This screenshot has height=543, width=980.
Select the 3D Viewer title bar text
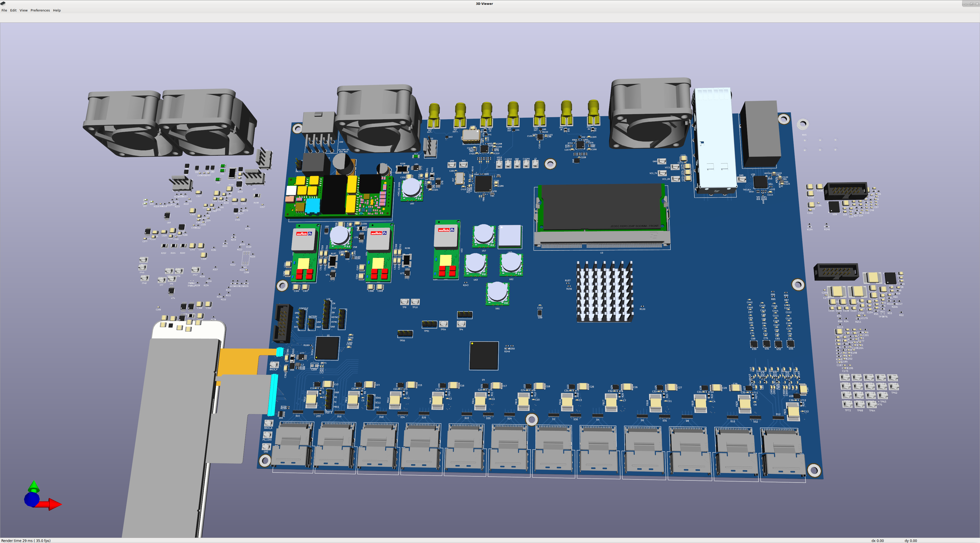coord(484,3)
